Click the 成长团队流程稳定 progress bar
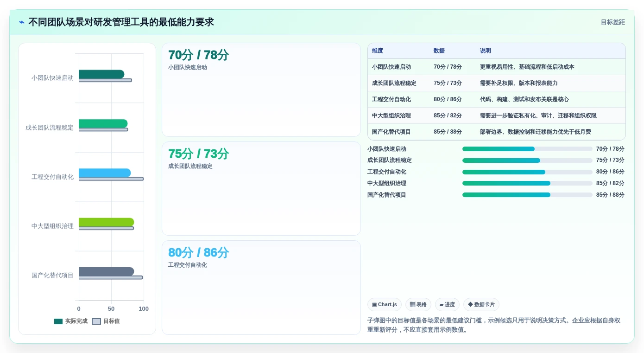Viewport: 644px width, 353px height. (x=527, y=160)
